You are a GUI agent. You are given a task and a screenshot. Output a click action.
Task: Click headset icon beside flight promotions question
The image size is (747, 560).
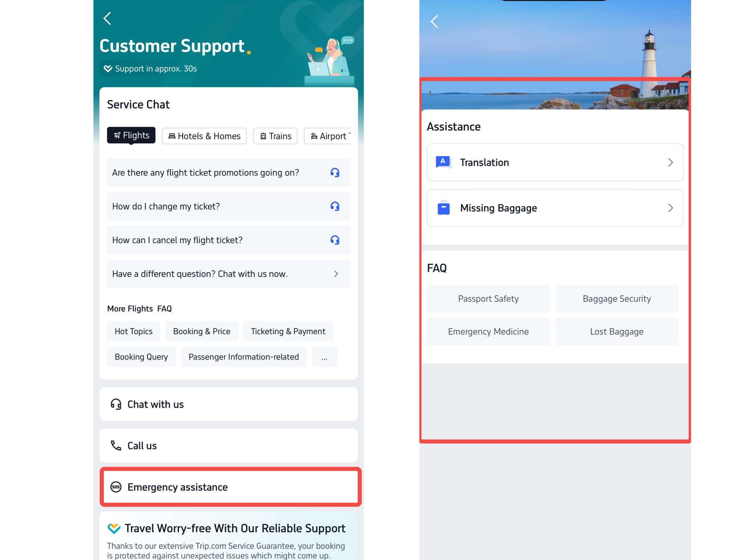(335, 172)
